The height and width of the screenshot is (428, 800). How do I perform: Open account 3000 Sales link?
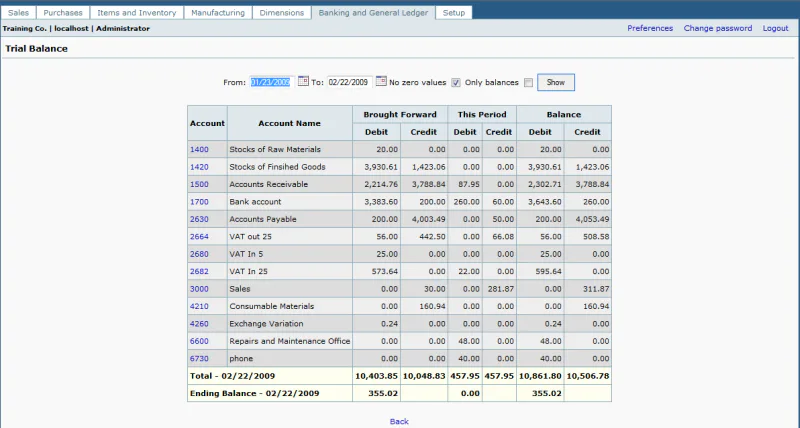(199, 289)
